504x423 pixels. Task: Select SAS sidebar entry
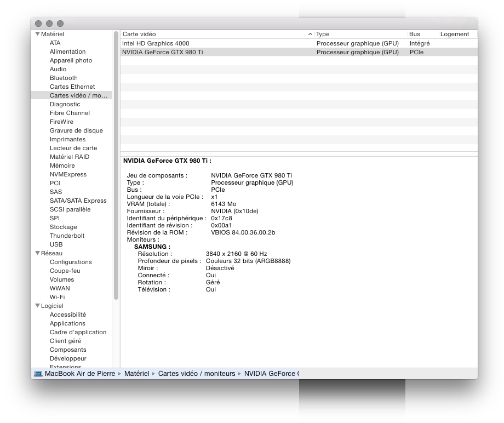click(56, 192)
